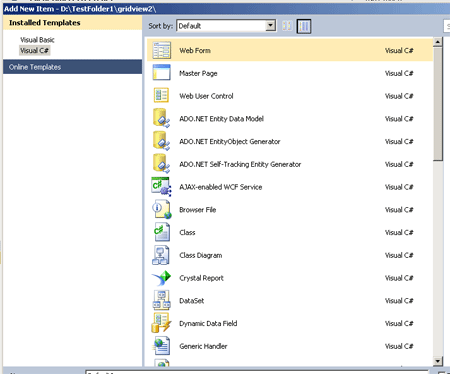
Task: Select ADO.NET EntityObject Generator text
Action: [230, 142]
